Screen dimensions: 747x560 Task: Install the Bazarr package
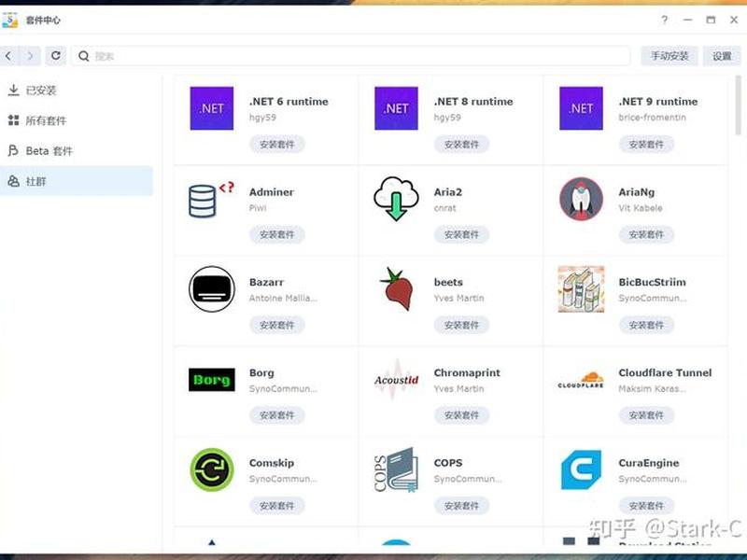276,325
